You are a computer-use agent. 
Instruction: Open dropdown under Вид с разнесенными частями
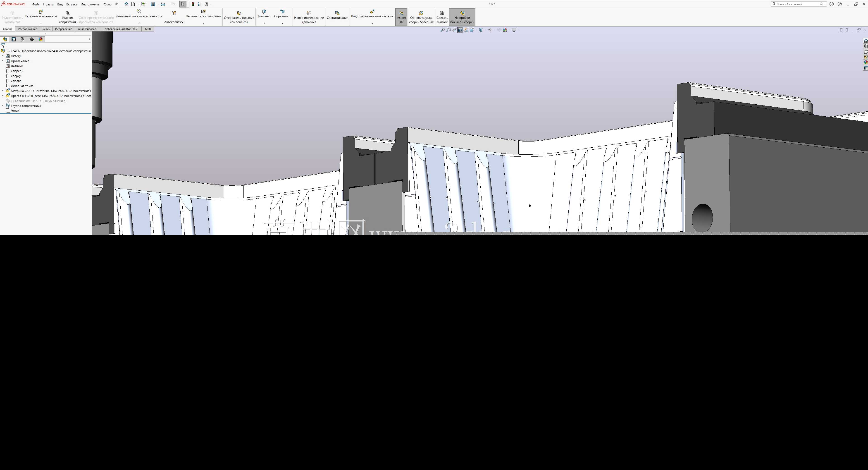[x=372, y=23]
